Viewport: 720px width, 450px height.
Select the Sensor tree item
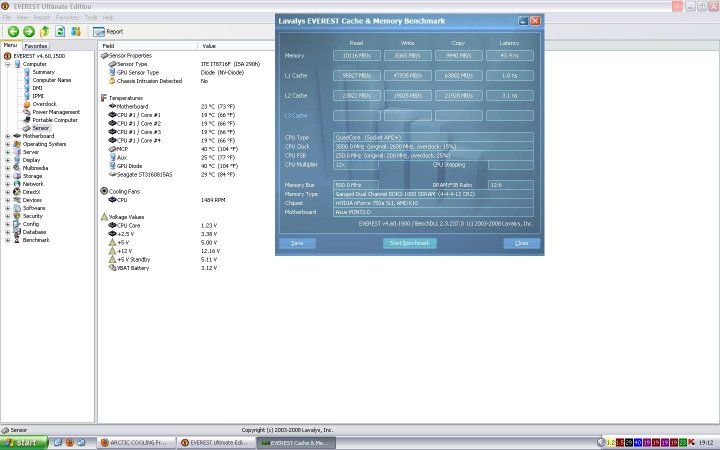[40, 128]
